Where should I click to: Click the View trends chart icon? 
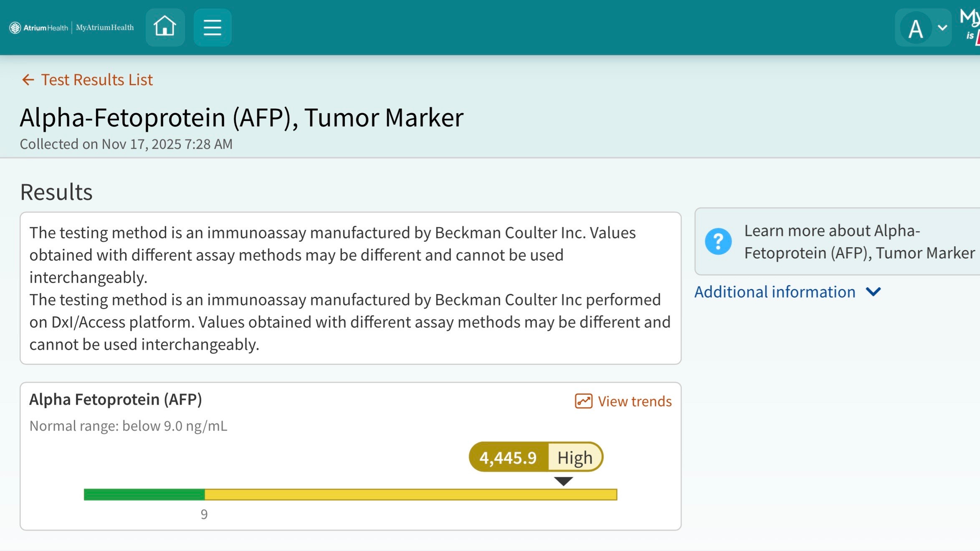tap(583, 401)
